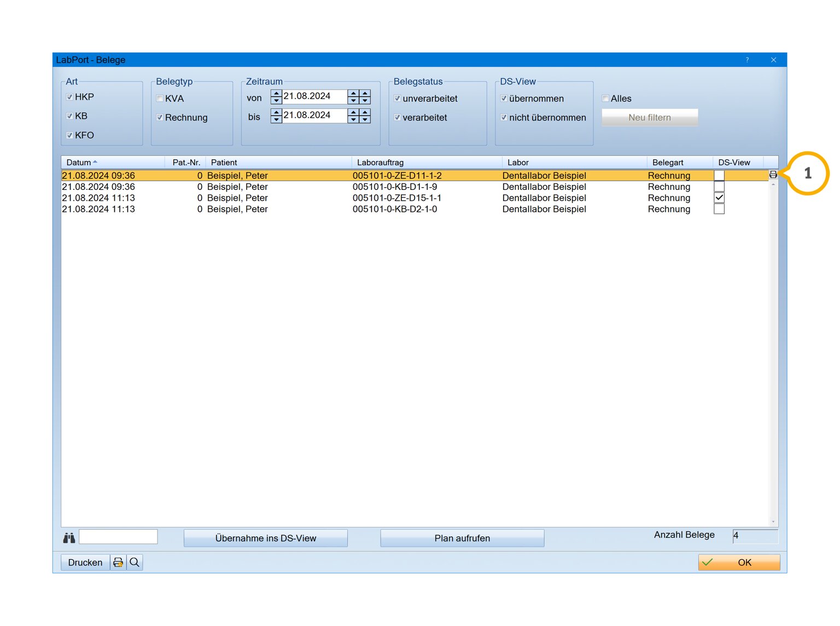
Task: Select row with Laborauftrag 005101-0-KB-D1-1-9
Action: tap(415, 187)
